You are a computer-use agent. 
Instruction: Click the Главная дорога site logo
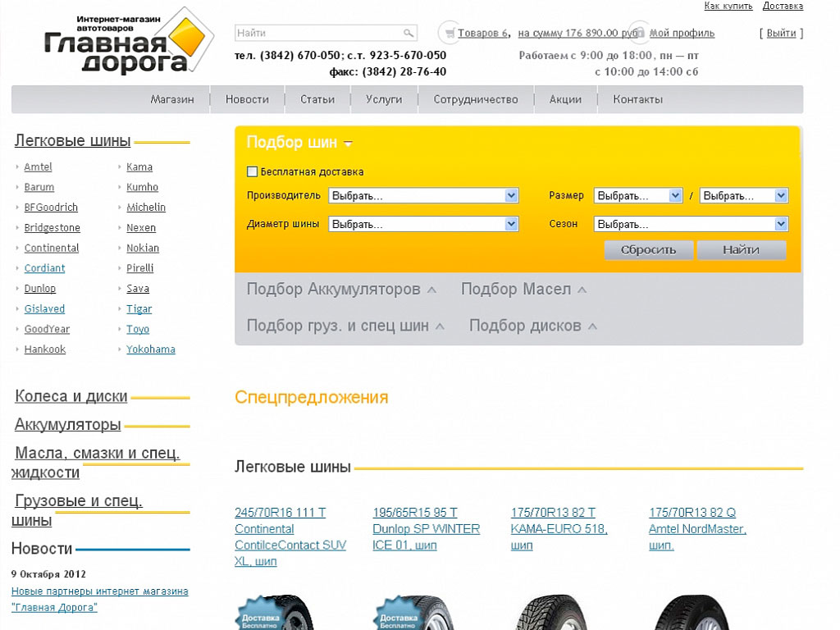coord(127,43)
